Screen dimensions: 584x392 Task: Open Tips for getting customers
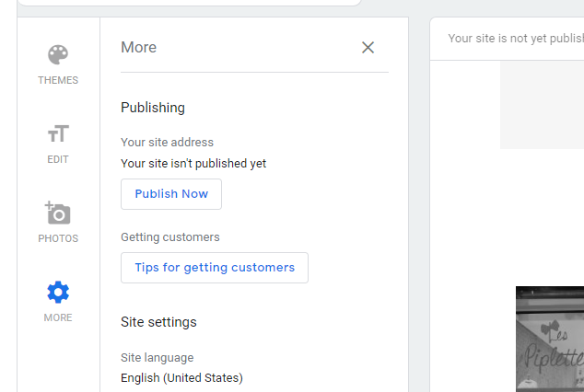pos(215,268)
